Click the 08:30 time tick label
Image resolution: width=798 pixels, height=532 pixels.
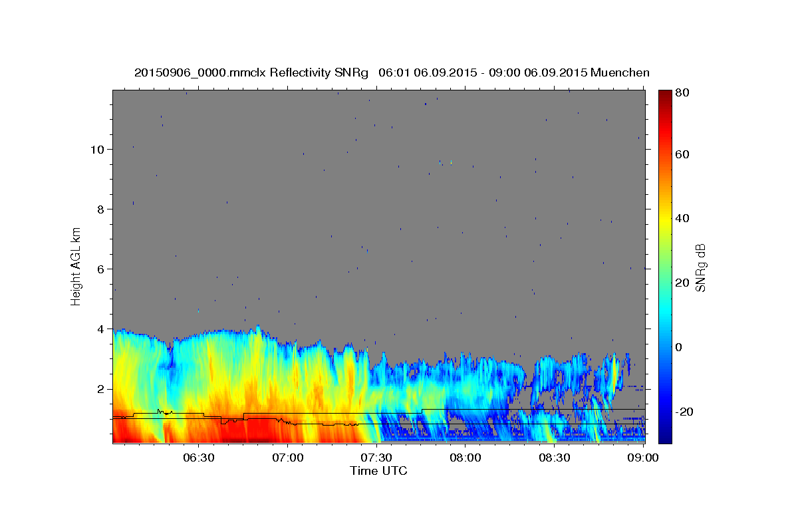click(x=554, y=458)
